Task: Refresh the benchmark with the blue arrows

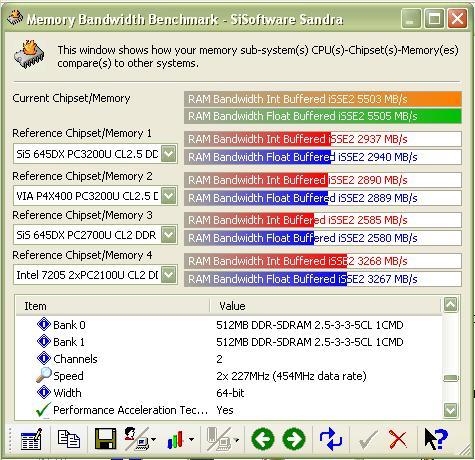Action: coord(330,439)
